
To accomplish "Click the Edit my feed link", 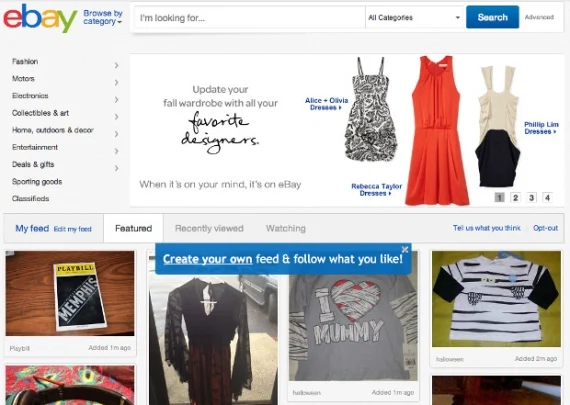I will pyautogui.click(x=73, y=229).
